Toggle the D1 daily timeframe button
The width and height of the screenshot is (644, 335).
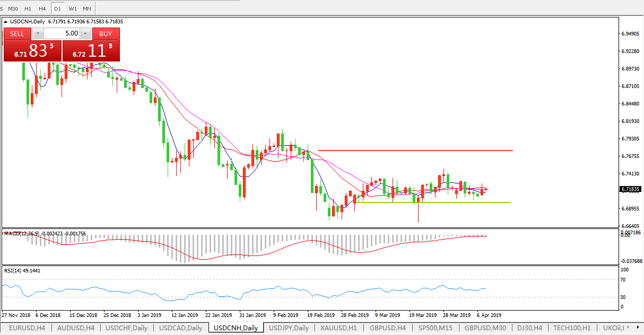(58, 8)
